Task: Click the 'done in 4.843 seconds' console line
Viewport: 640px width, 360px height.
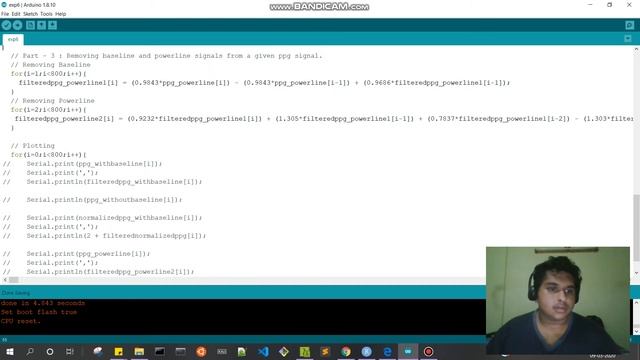Action: (x=43, y=303)
